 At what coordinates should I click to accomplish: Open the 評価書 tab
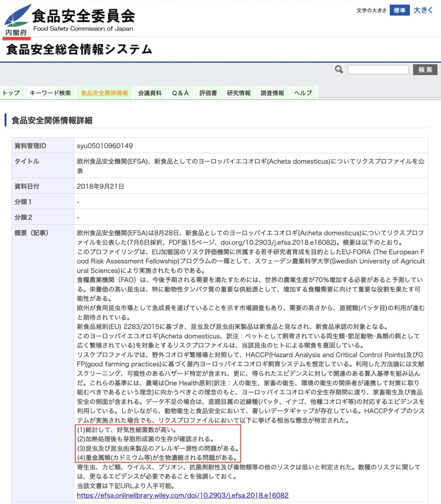coord(208,93)
